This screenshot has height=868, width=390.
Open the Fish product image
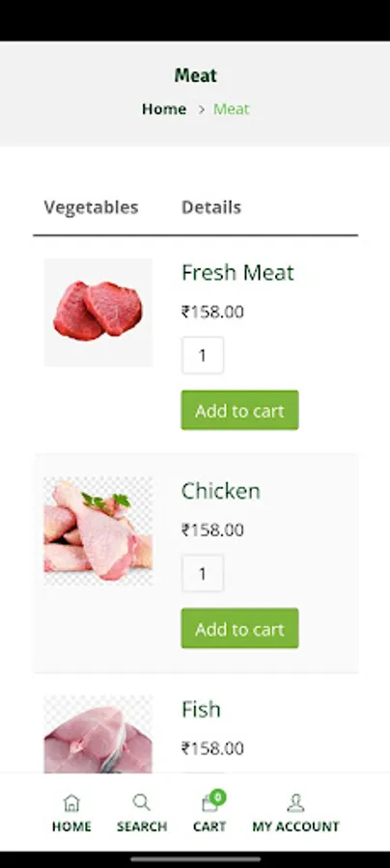point(98,734)
